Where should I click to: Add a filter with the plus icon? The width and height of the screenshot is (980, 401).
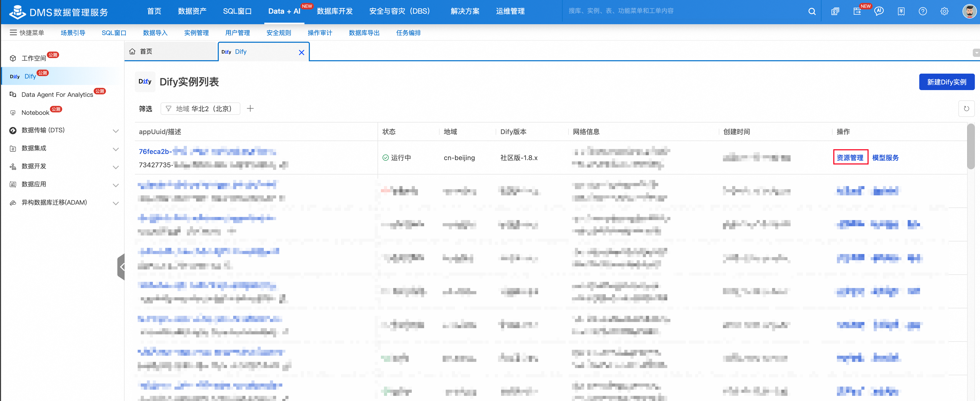coord(250,108)
